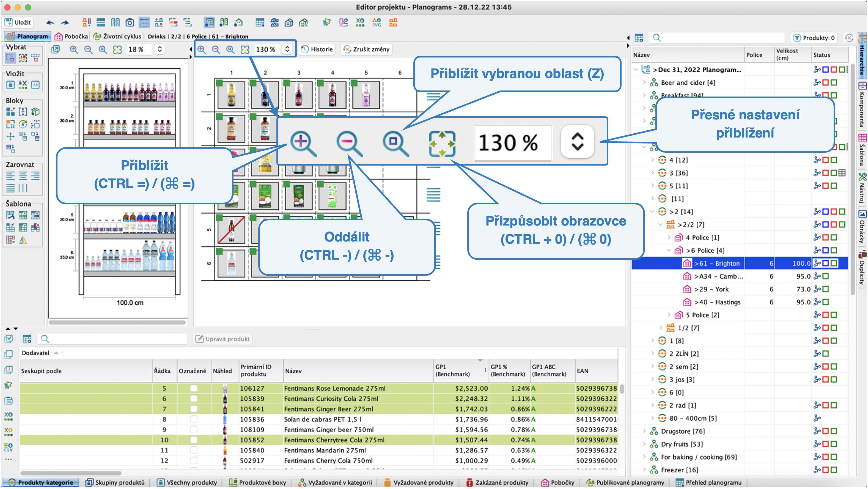868x489 pixels.
Task: Click the pop-out window icon above planogram preview
Action: pos(55,50)
